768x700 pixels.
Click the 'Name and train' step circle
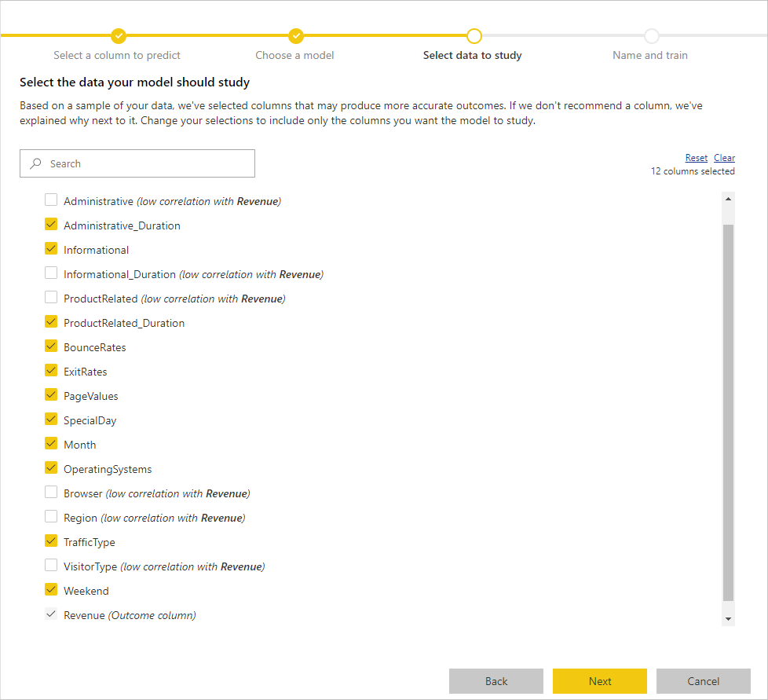click(652, 36)
